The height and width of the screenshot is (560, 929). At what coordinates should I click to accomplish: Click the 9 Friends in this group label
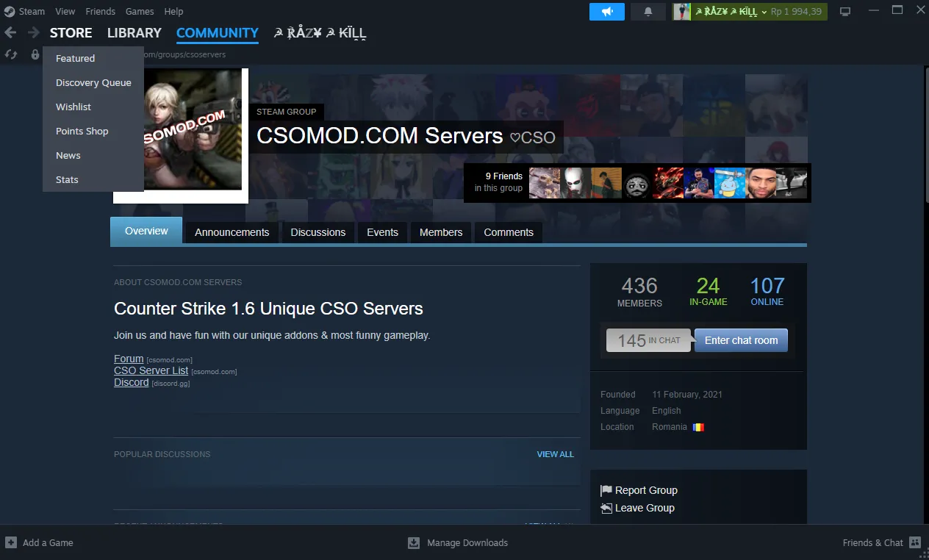point(499,182)
